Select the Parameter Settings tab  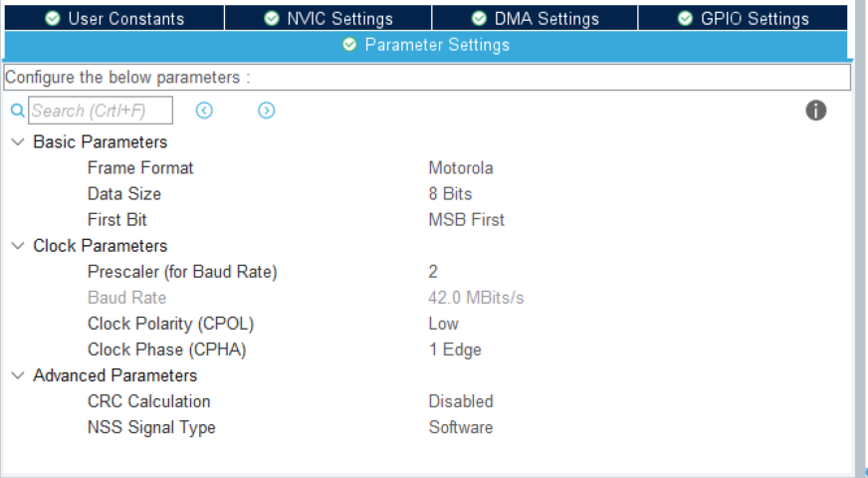pos(426,45)
